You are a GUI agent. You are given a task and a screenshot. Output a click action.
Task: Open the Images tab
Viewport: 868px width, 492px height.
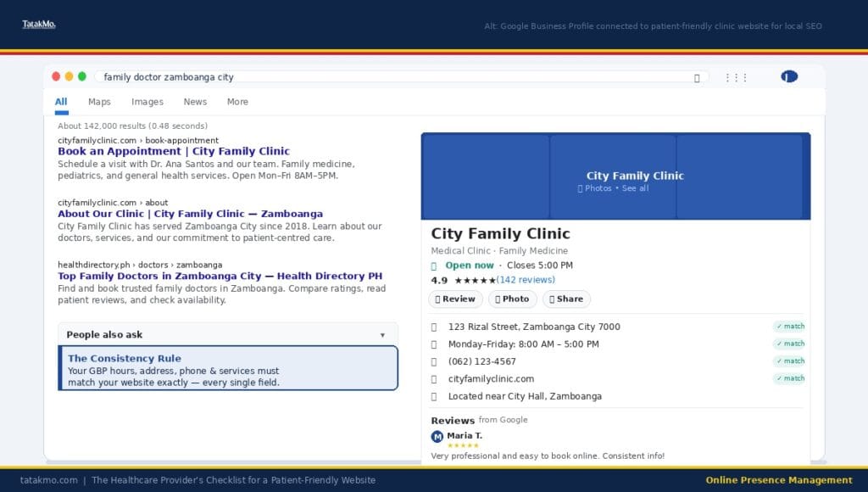point(147,102)
